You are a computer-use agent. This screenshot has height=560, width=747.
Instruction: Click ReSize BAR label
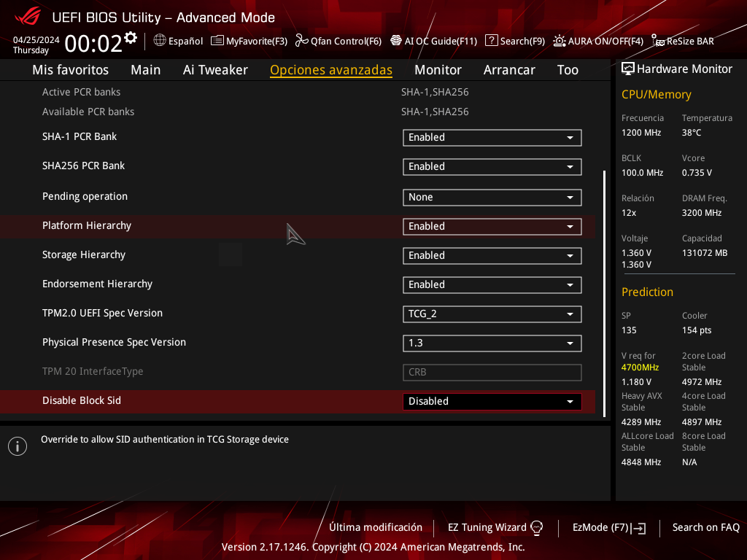pos(690,41)
